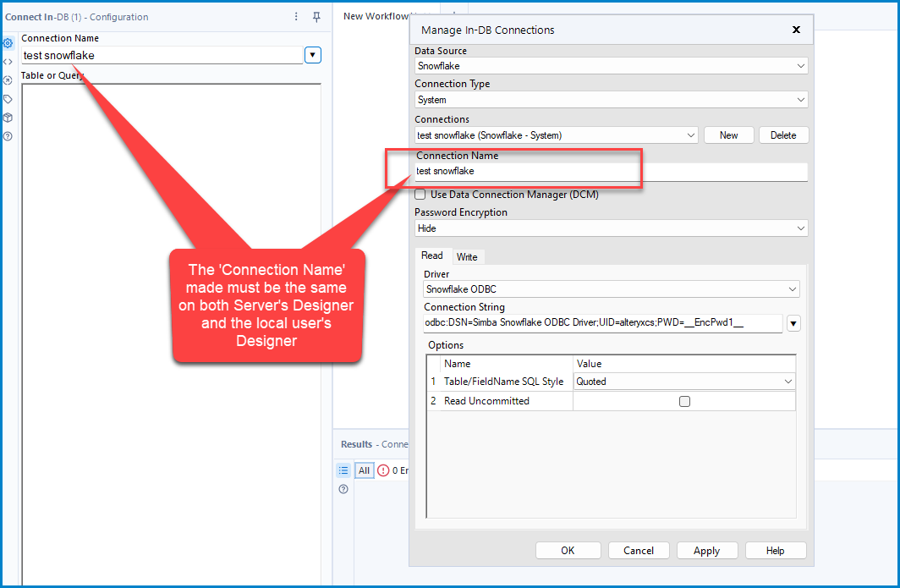Open the navigation icon in Configuration sidebar
Image resolution: width=900 pixels, height=588 pixels.
8,80
